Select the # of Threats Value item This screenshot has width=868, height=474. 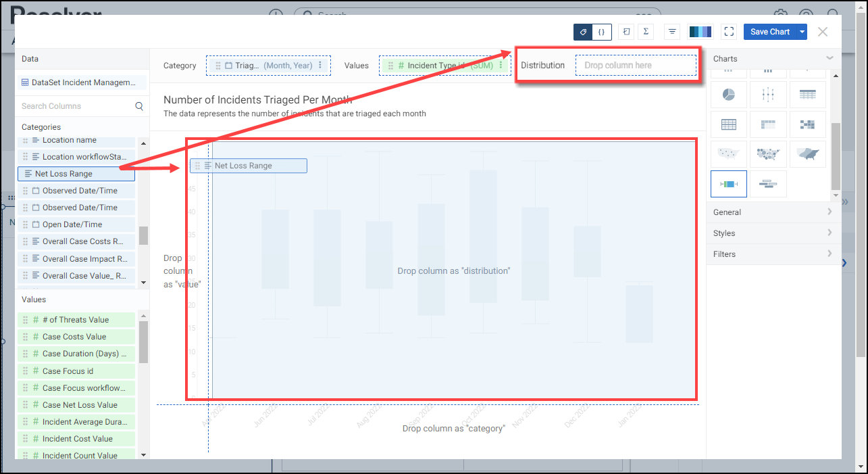pos(76,320)
